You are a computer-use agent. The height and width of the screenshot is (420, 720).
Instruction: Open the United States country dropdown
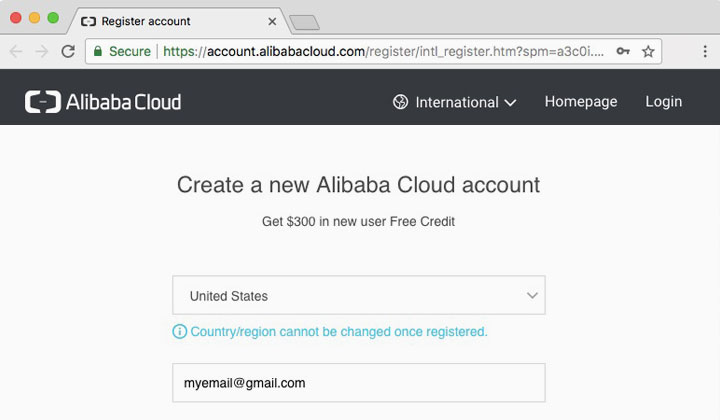coord(359,295)
